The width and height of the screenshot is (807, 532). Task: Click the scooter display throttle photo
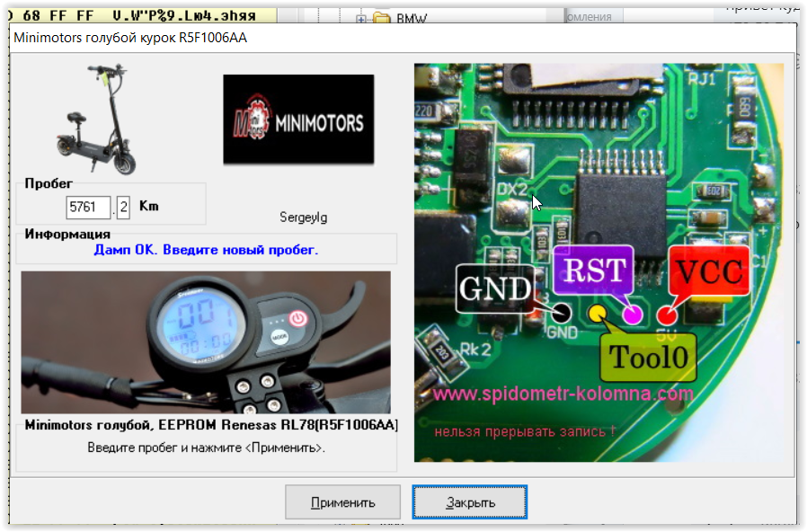click(x=206, y=342)
